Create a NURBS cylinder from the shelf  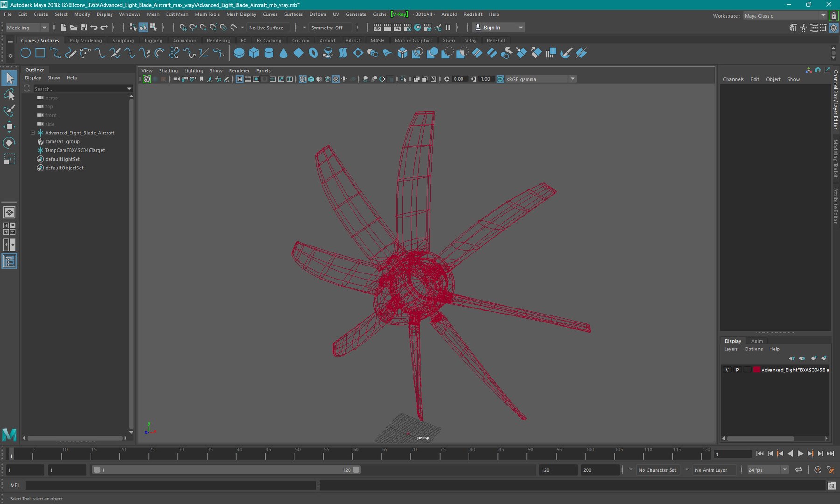(269, 53)
